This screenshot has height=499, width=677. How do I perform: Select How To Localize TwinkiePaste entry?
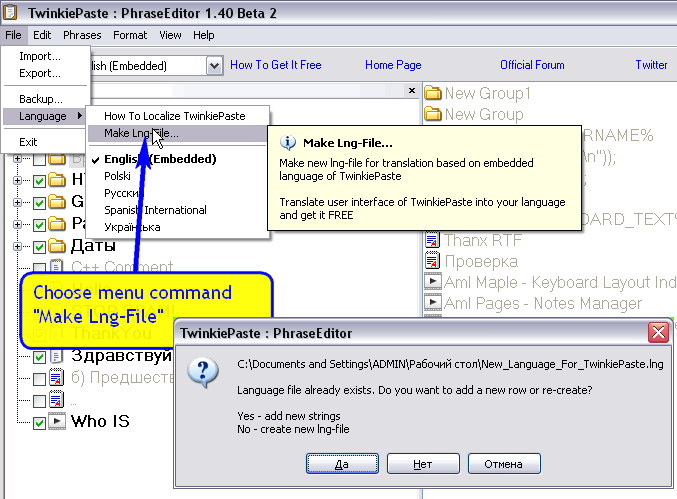pyautogui.click(x=178, y=116)
